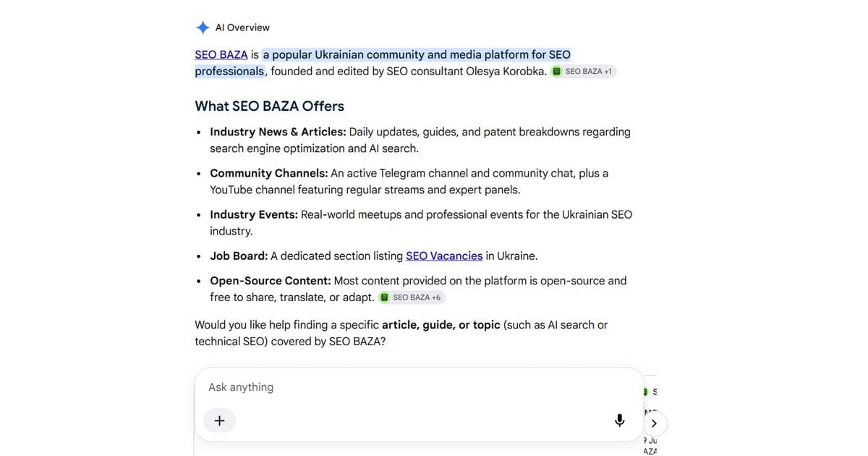This screenshot has width=868, height=456.
Task: Activate the microphone voice input icon
Action: (x=619, y=421)
